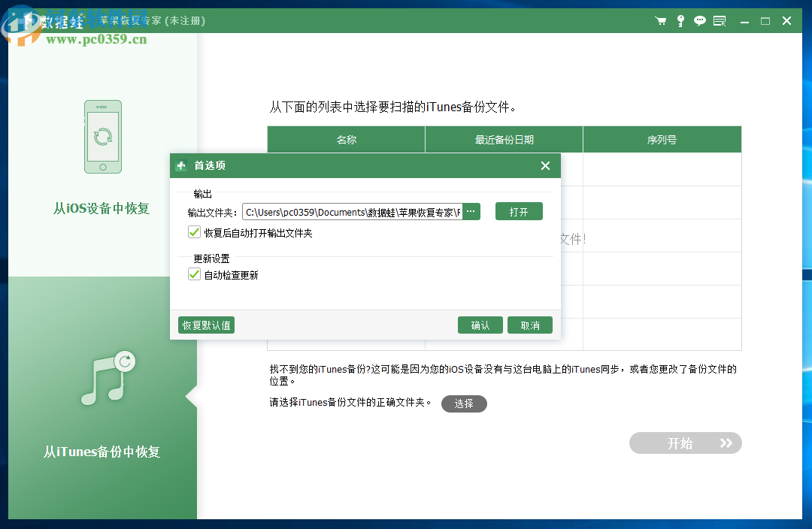The height and width of the screenshot is (529, 812).
Task: Open the purchase cart icon in titlebar
Action: point(660,20)
